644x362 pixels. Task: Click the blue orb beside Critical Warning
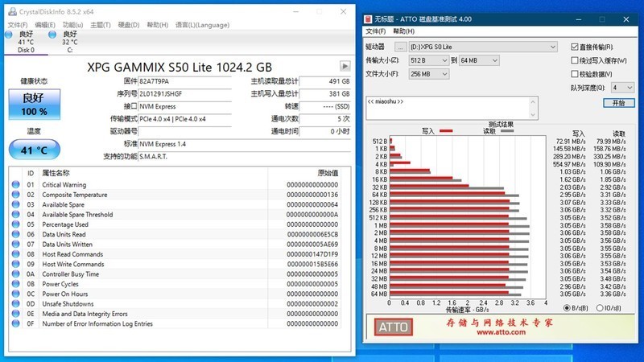coord(15,184)
